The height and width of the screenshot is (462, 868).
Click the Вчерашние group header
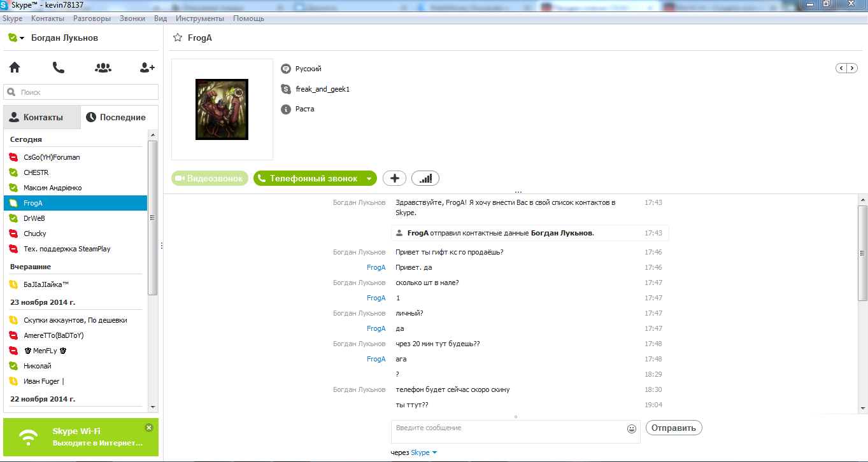31,267
